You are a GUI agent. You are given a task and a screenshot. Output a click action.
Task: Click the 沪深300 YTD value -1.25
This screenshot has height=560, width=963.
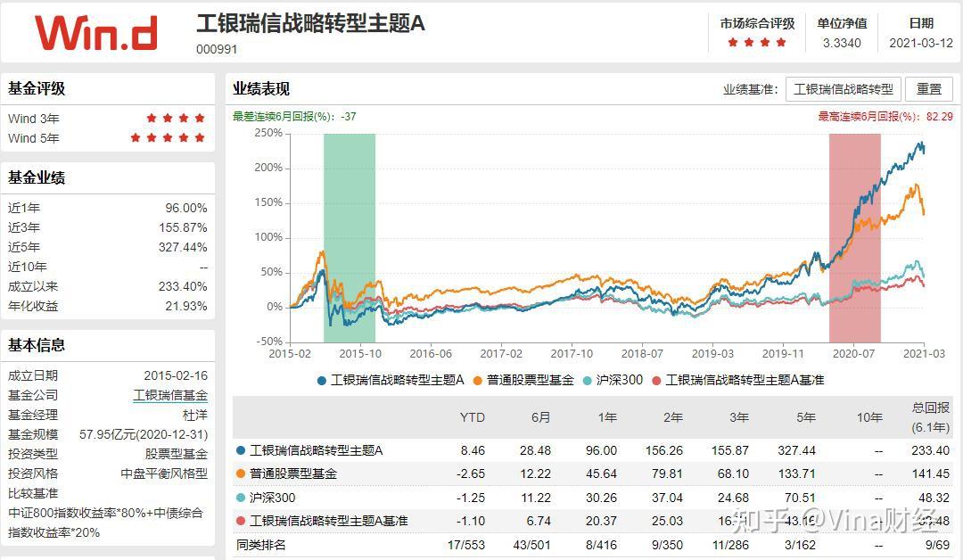point(471,498)
